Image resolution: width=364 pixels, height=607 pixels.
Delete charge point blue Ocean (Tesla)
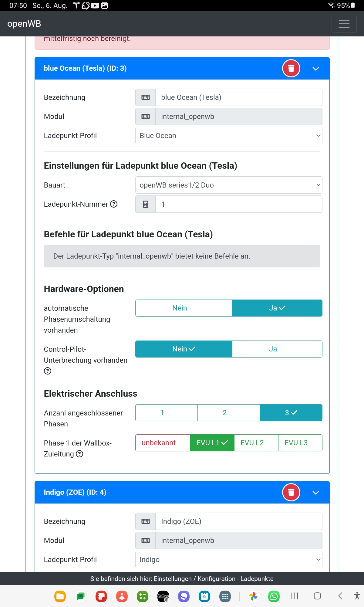coord(291,68)
